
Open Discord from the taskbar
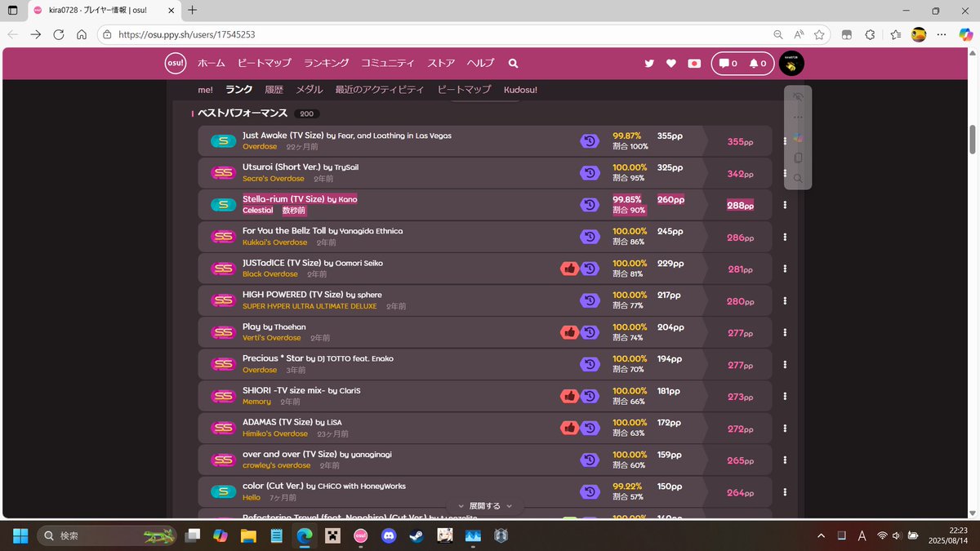pyautogui.click(x=389, y=535)
